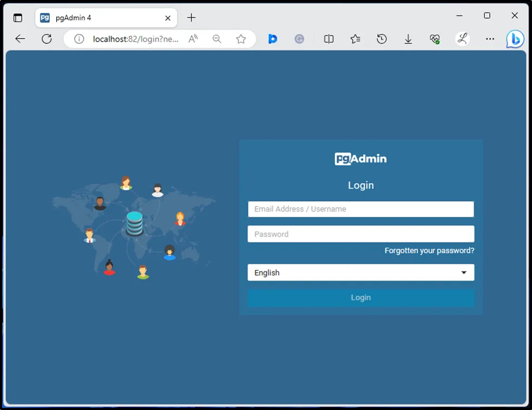Open the zoom out magnifier icon
Image resolution: width=532 pixels, height=410 pixels.
coord(217,39)
